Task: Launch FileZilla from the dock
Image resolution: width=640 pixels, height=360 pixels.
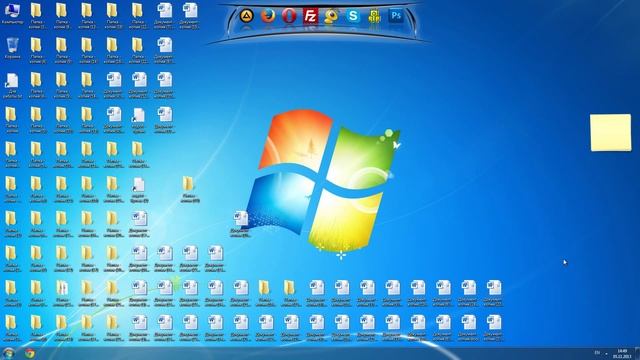Action: pyautogui.click(x=311, y=16)
